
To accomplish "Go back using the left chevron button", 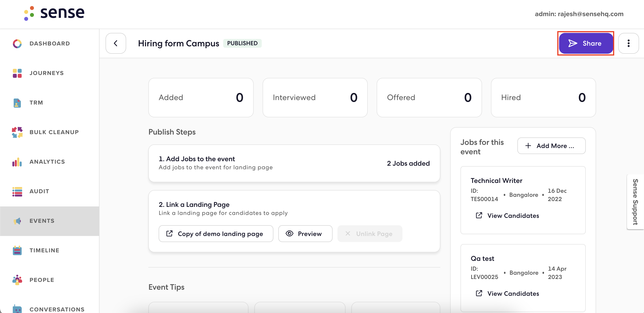I will coord(116,43).
